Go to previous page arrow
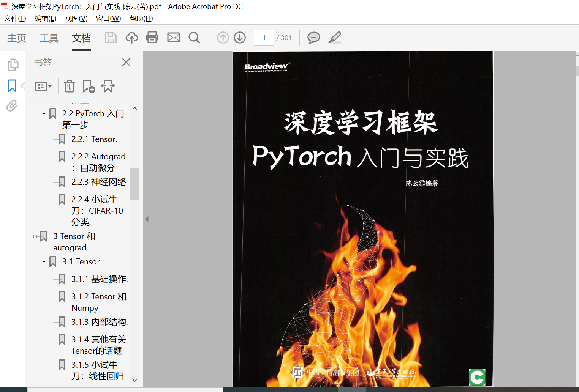The image size is (579, 392). tap(223, 38)
